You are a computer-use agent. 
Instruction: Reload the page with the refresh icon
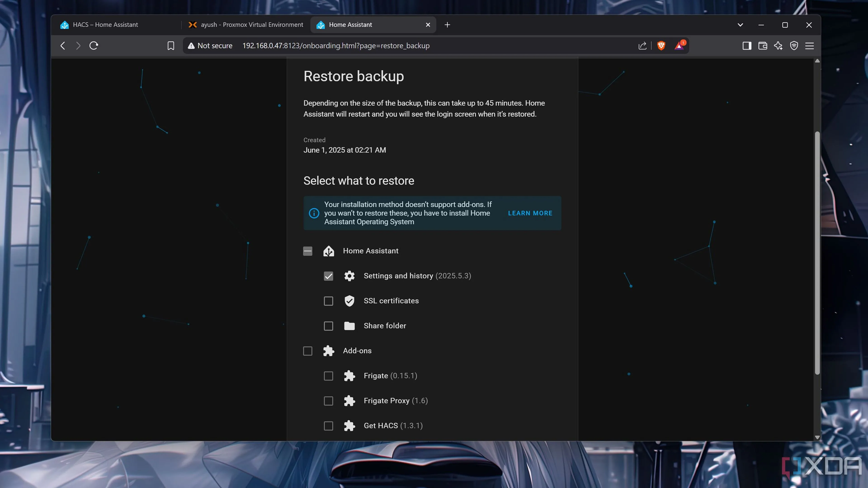(x=94, y=45)
